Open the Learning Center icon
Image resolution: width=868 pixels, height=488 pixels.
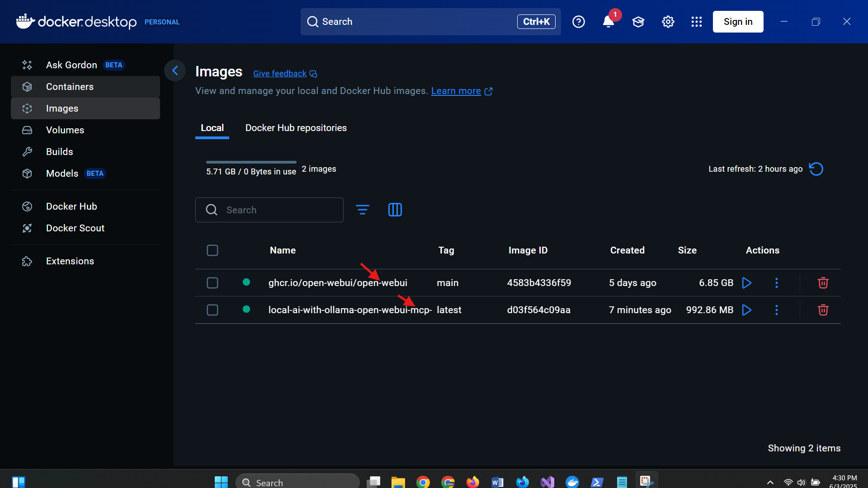[x=638, y=22]
